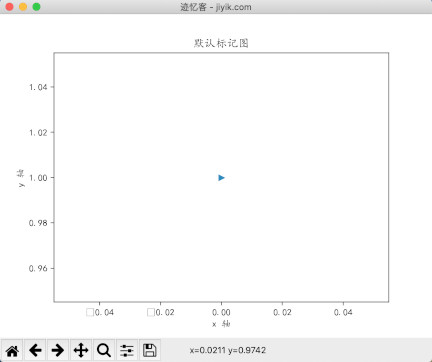This screenshot has height=362, width=432.
Task: Go forward to the next view
Action: [58, 350]
